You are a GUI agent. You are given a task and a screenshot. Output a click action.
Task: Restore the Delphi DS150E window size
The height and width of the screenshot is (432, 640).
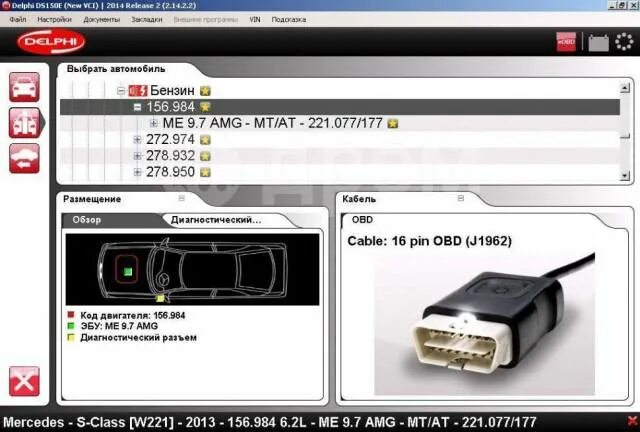click(x=622, y=5)
